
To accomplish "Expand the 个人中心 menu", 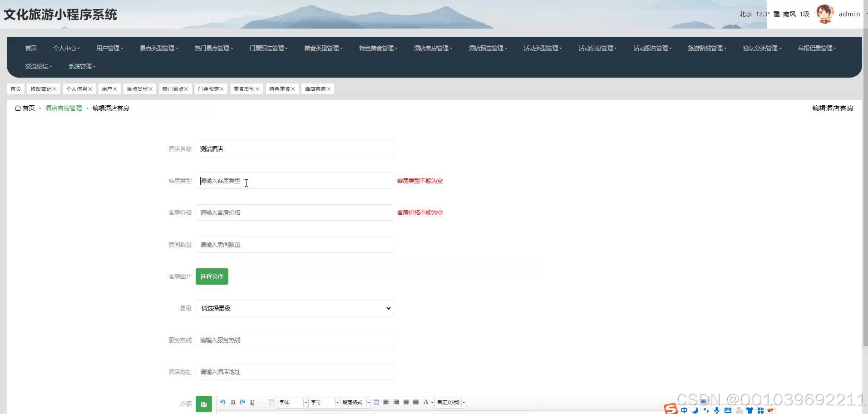I will (66, 48).
